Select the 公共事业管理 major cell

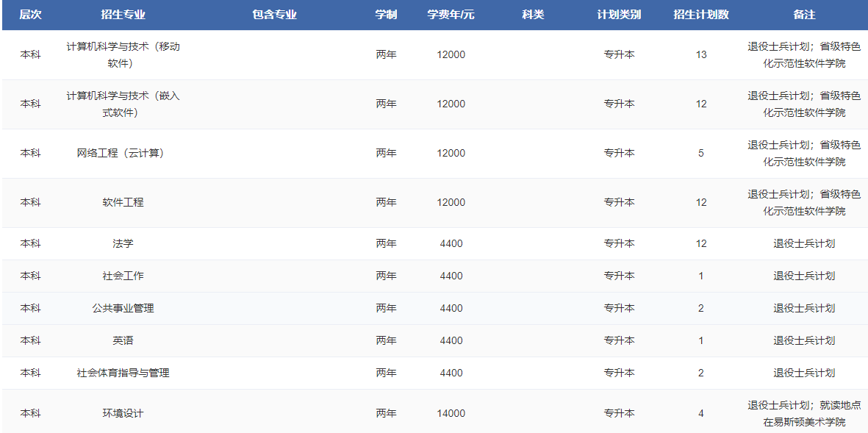click(123, 308)
